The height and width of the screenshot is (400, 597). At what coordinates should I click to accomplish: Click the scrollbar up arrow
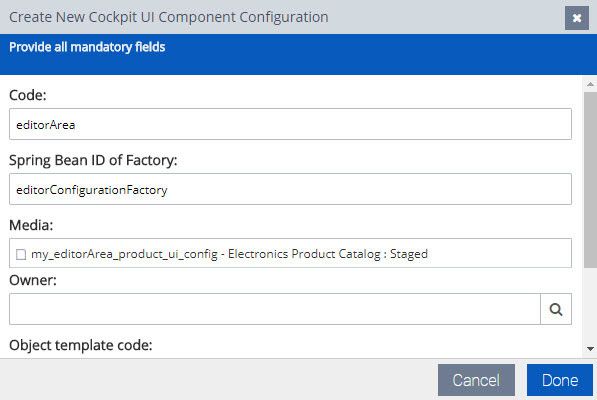point(590,84)
